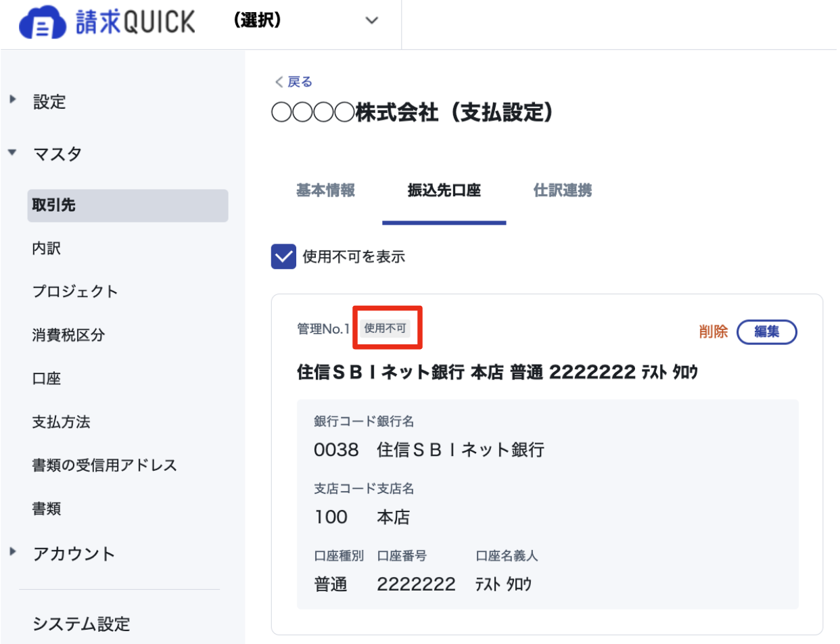Open 支払方法 in the sidebar
Image resolution: width=840 pixels, height=644 pixels.
coord(61,422)
